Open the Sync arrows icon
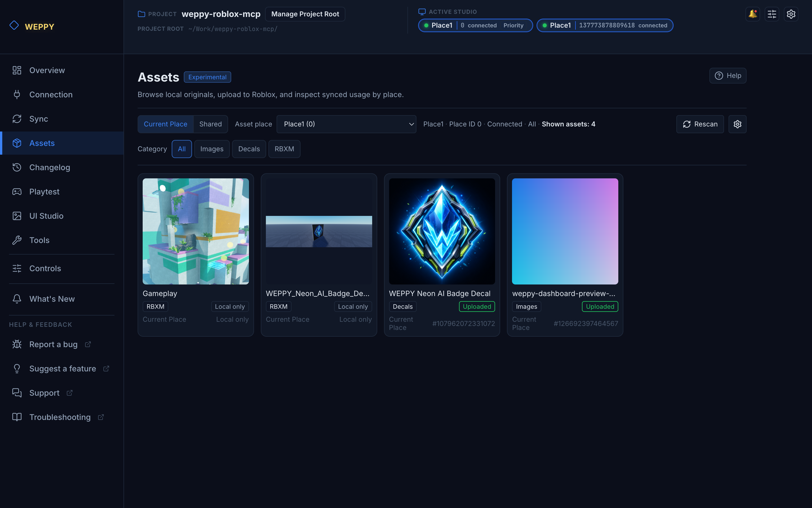 (x=17, y=119)
